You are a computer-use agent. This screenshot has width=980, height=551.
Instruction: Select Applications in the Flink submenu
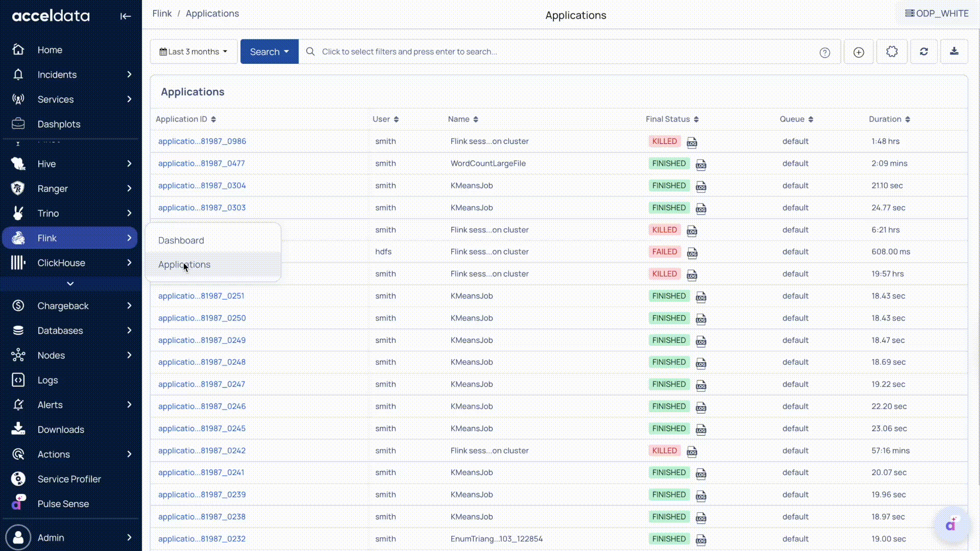coord(184,264)
